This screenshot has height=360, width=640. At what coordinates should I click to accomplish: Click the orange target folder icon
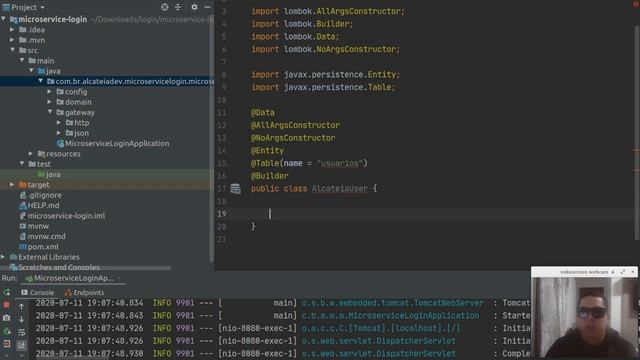point(22,184)
